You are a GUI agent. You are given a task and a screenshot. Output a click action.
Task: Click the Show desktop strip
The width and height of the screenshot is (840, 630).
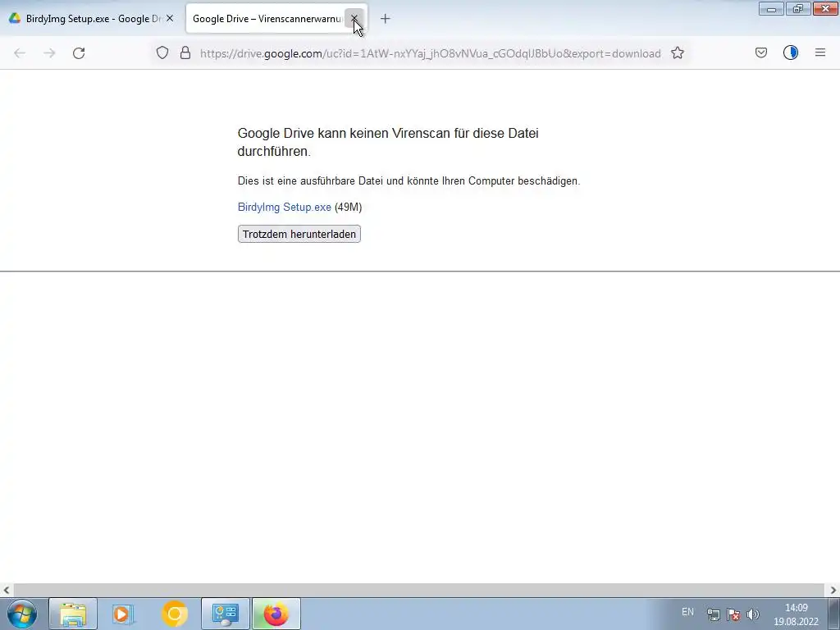[x=834, y=614]
